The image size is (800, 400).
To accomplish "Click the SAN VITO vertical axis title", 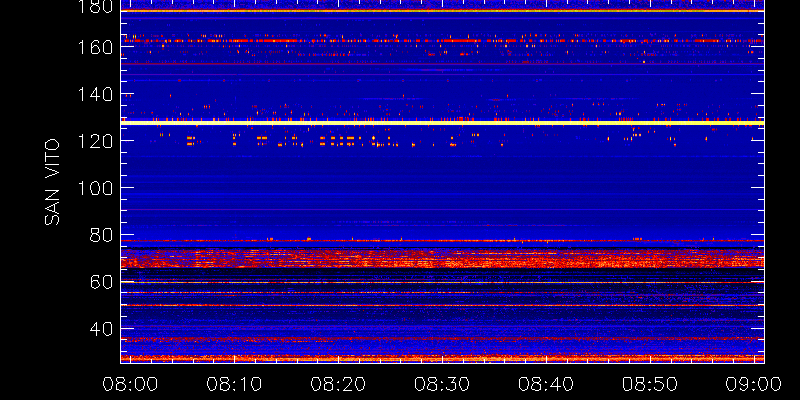I will pos(52,182).
